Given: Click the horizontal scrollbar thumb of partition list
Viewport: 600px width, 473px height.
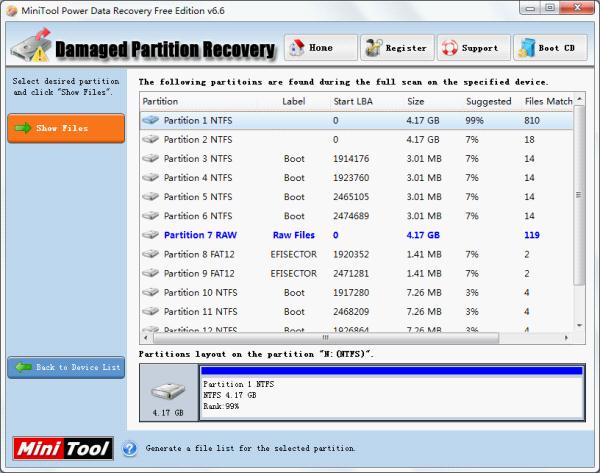Looking at the screenshot, I should click(x=326, y=338).
